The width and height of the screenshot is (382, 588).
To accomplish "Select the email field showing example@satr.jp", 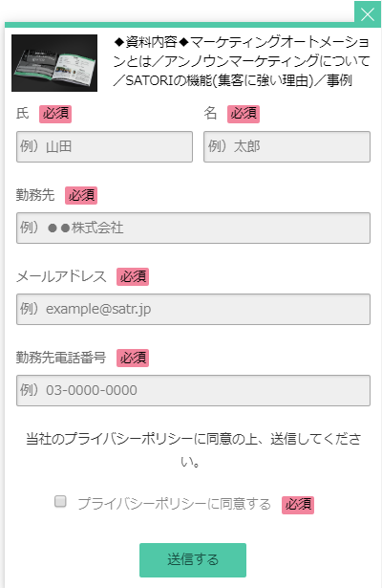I will coord(193,310).
